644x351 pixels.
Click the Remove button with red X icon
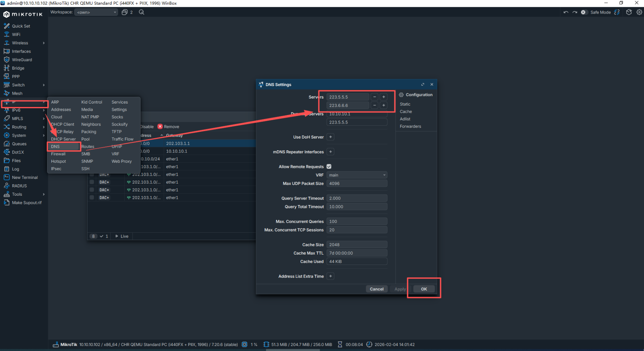tap(168, 127)
